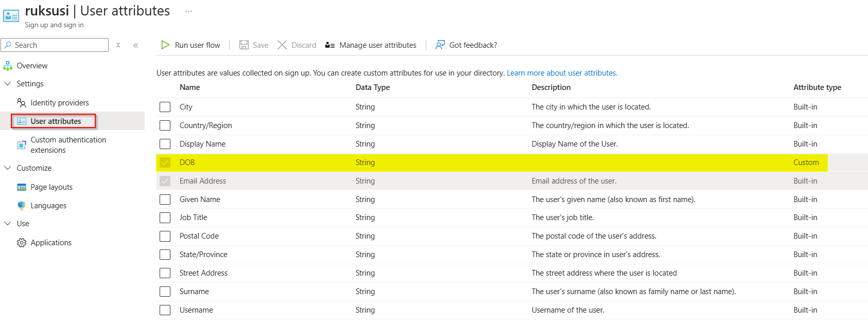Open Applications in the Use section

[51, 243]
